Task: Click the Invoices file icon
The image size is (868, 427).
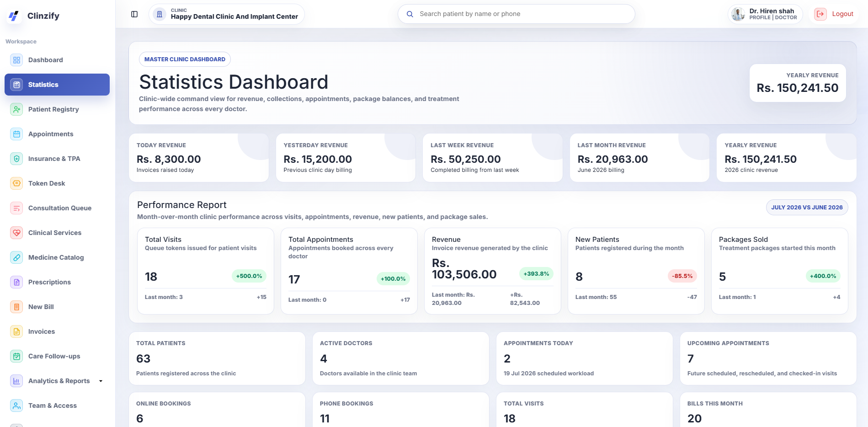Action: point(16,331)
